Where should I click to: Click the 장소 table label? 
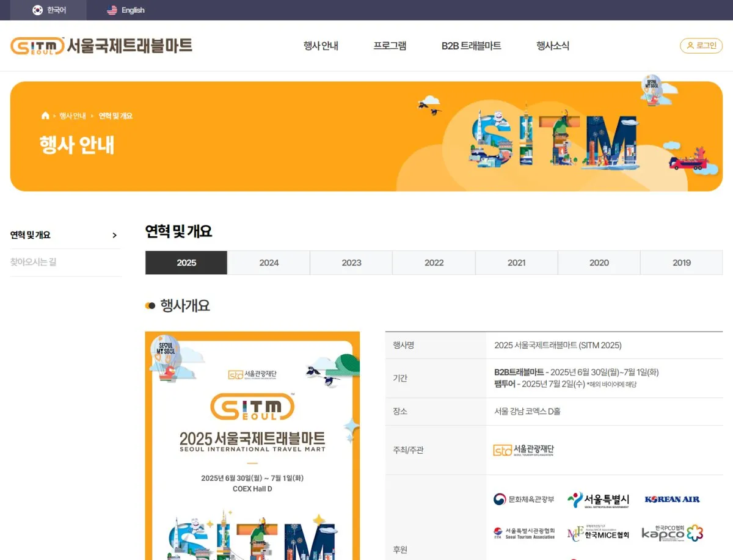[399, 411]
